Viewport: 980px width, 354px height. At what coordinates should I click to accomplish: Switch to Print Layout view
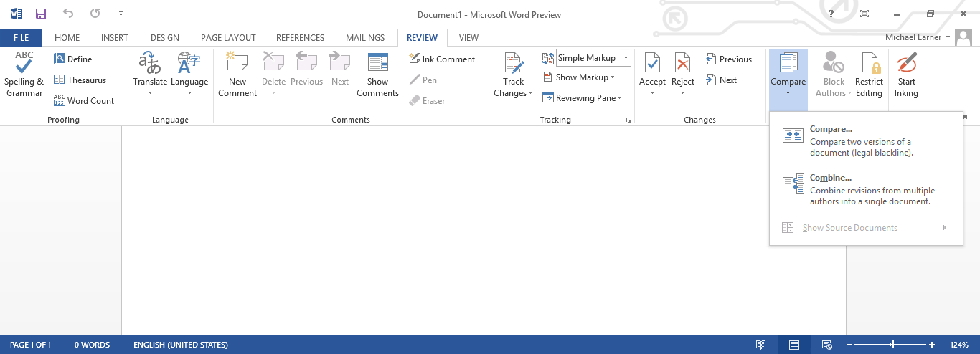(x=794, y=345)
